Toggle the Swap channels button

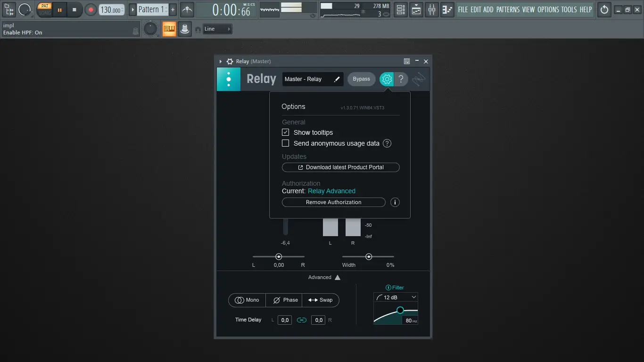[321, 300]
